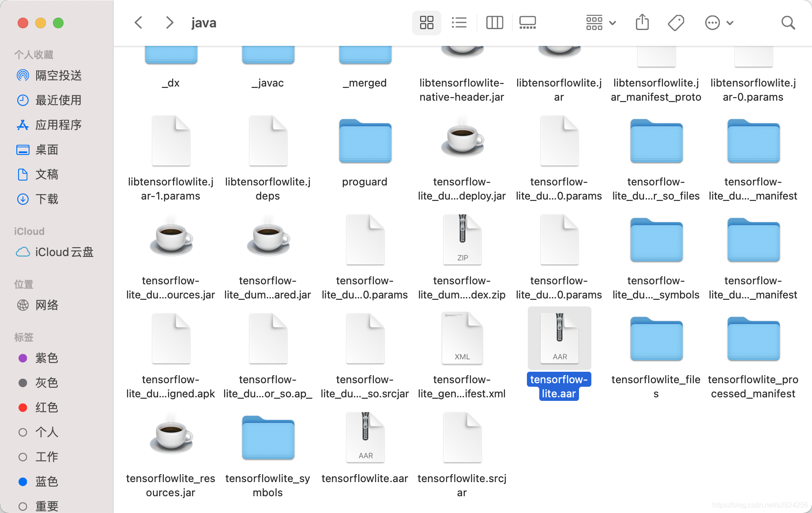Open Finder search

[x=788, y=23]
